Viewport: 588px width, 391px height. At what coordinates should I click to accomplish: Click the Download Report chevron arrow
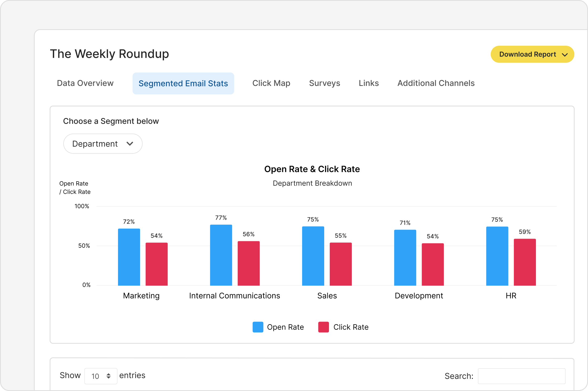565,55
